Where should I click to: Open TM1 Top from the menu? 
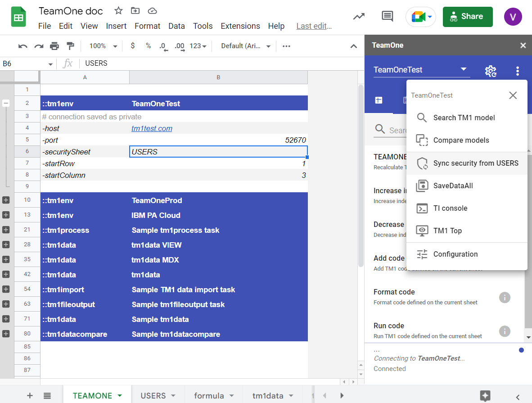click(x=467, y=231)
